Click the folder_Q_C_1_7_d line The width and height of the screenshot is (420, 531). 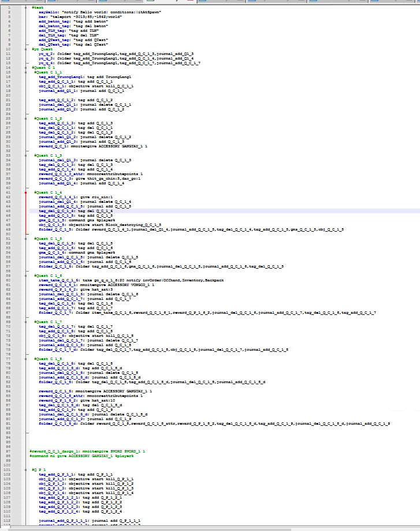[163, 350]
